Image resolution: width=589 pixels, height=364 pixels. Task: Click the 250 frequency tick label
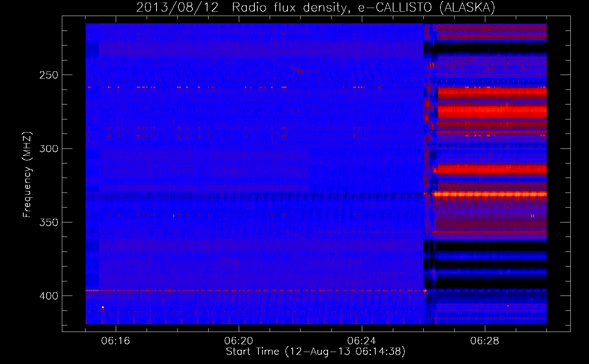(x=49, y=75)
